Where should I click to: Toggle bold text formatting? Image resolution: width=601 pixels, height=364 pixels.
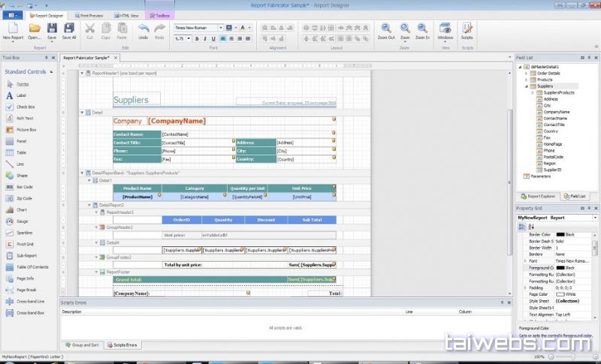click(x=195, y=38)
